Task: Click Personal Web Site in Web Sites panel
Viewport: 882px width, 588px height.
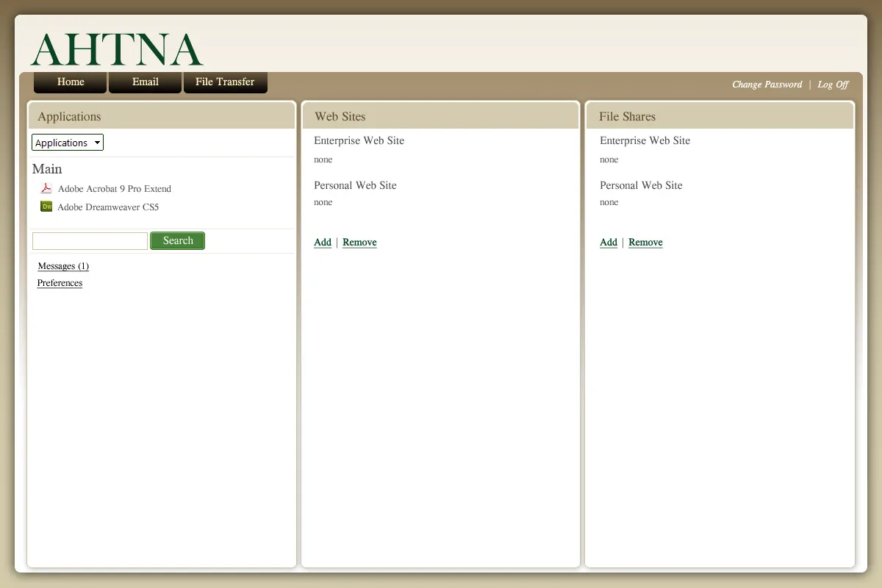Action: point(355,185)
